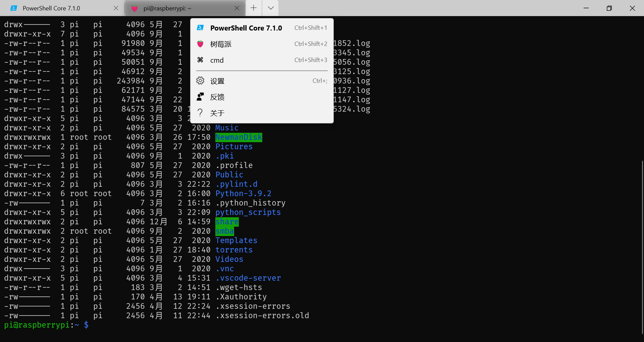Close the pi@raspberrypi tab

[x=237, y=8]
